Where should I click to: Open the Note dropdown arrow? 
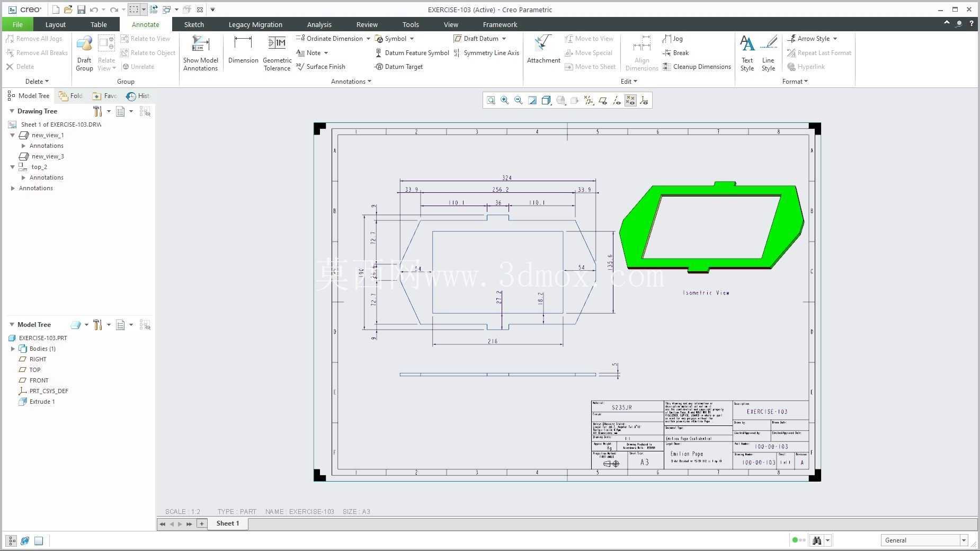(326, 53)
